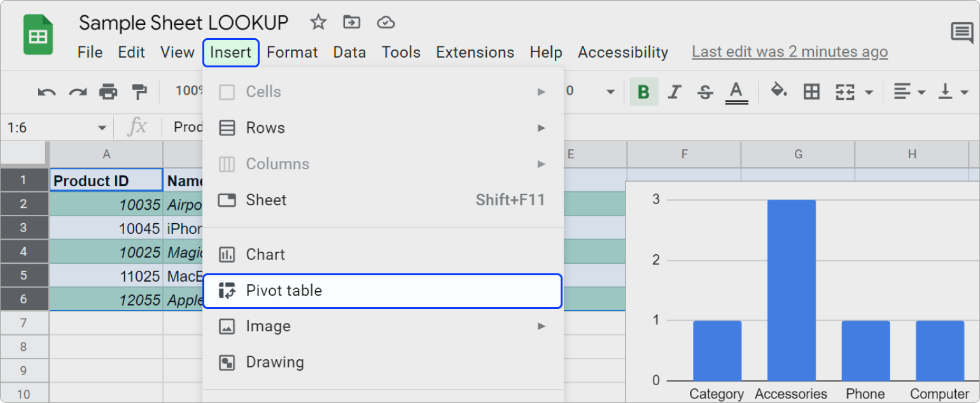The image size is (980, 403).
Task: Click the cloud save status icon
Action: coord(386,23)
